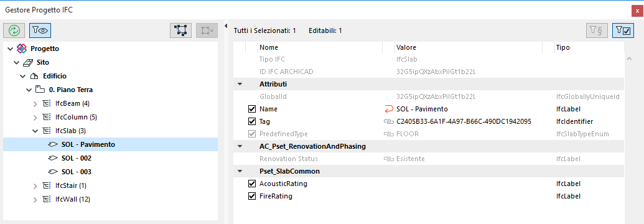Uncheck the FireRating checkbox
The height and width of the screenshot is (224, 644).
coord(252,196)
